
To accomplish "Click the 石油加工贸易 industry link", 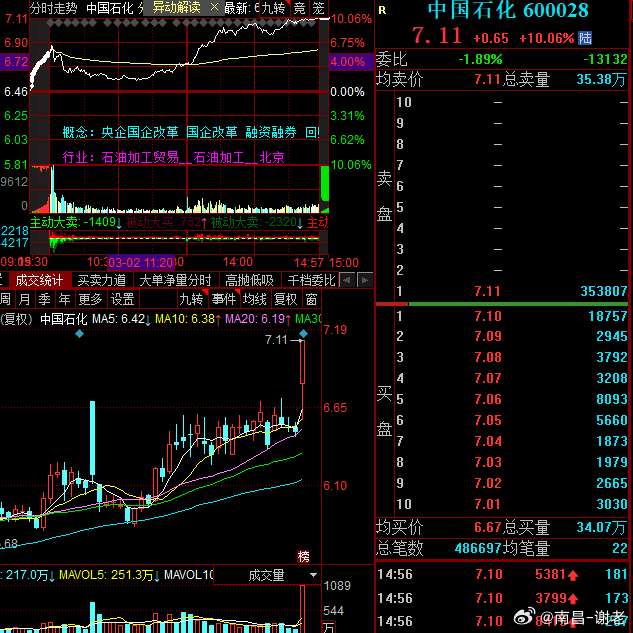I will click(x=140, y=157).
